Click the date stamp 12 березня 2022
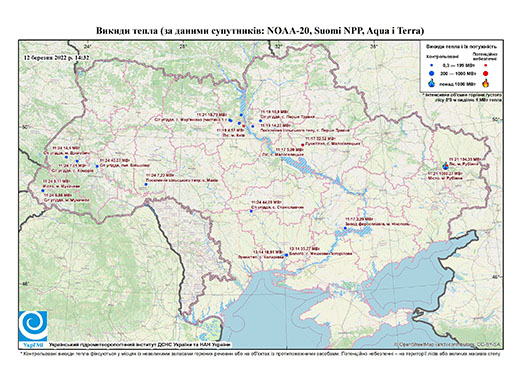Image resolution: width=520 pixels, height=368 pixels. pyautogui.click(x=57, y=57)
